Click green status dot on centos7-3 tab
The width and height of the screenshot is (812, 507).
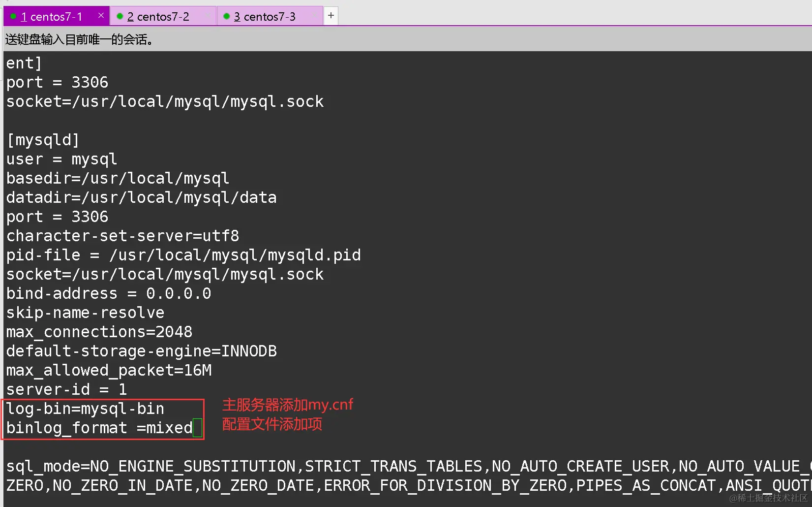(226, 16)
